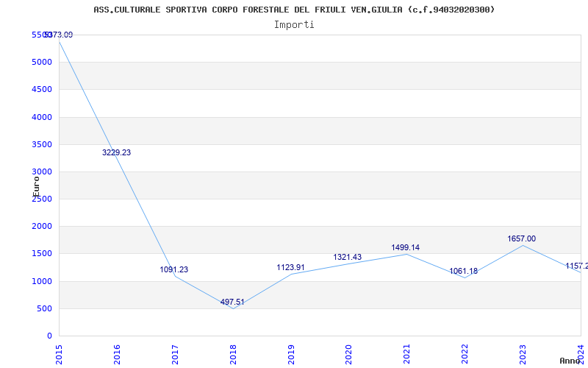Click the 4500 y-axis tick label
The height and width of the screenshot is (368, 588).
[x=42, y=89]
